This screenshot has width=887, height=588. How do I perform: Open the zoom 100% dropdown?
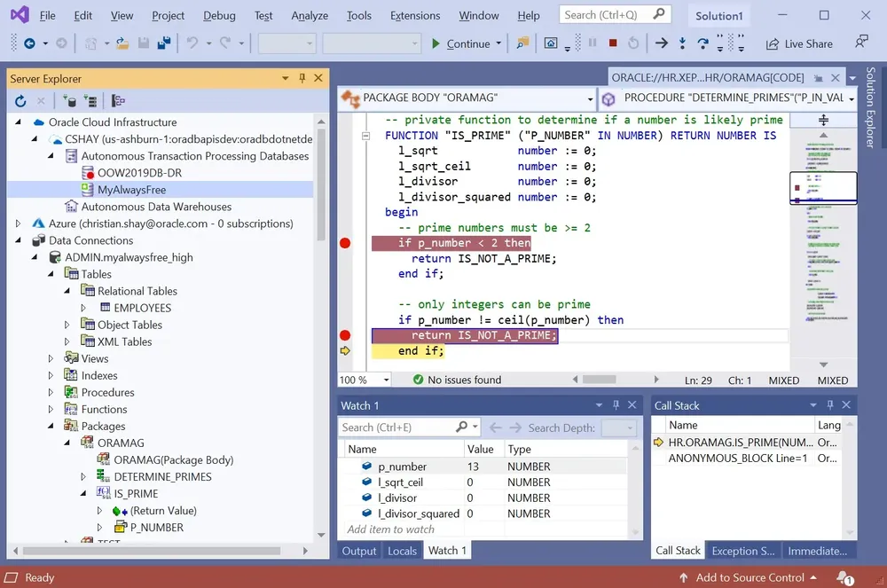click(x=387, y=380)
